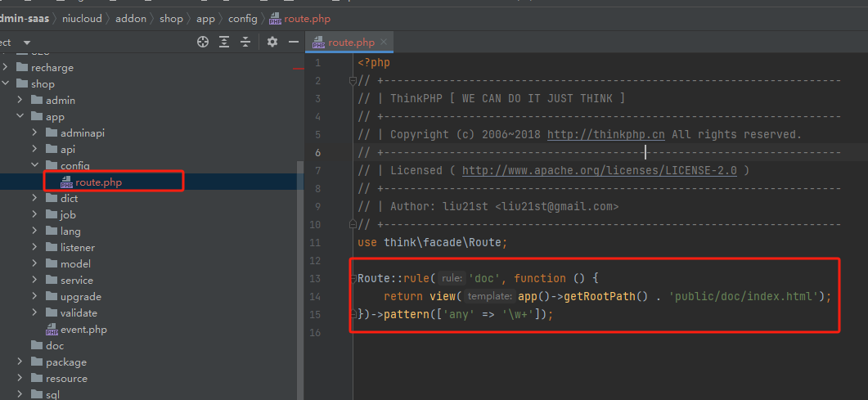
Task: Open the thinkphp.cn link in comment
Action: 605,134
